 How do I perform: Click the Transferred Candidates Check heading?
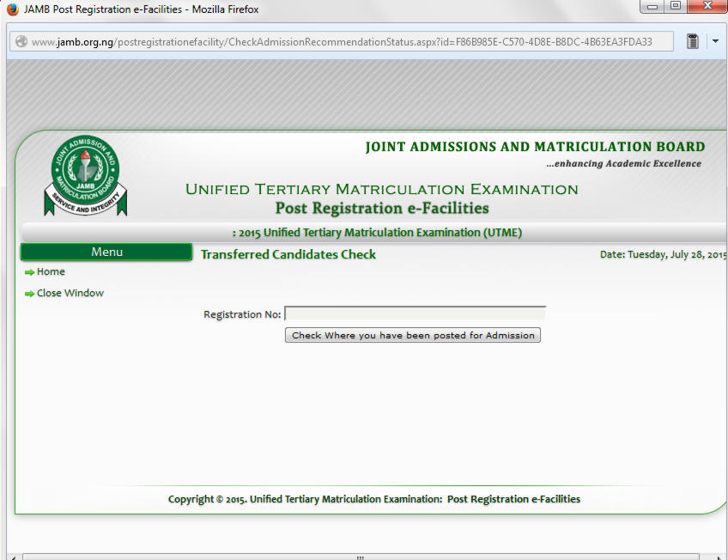pos(288,254)
